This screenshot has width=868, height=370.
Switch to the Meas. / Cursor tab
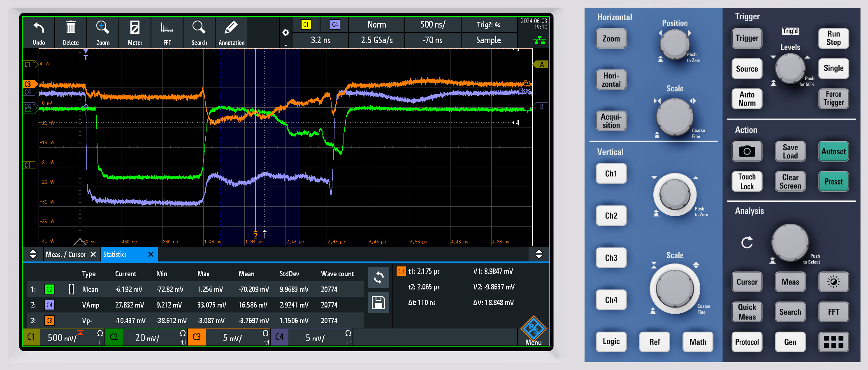[x=66, y=254]
